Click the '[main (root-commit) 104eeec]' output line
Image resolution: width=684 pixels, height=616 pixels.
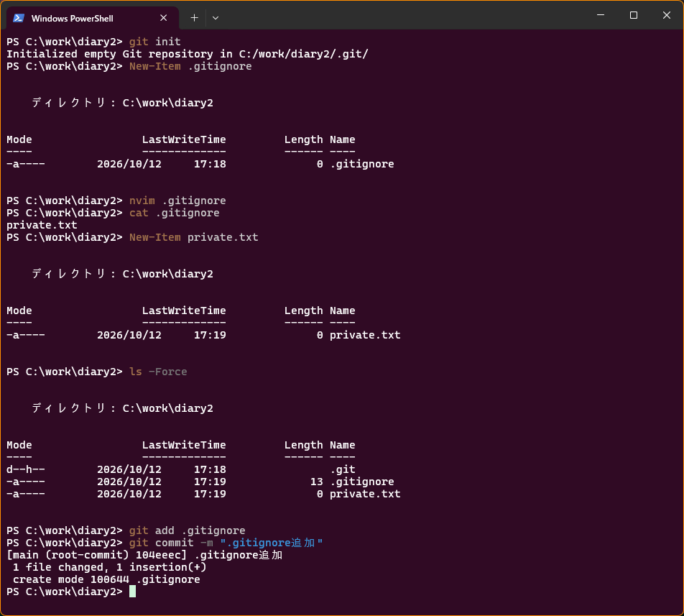(x=144, y=555)
